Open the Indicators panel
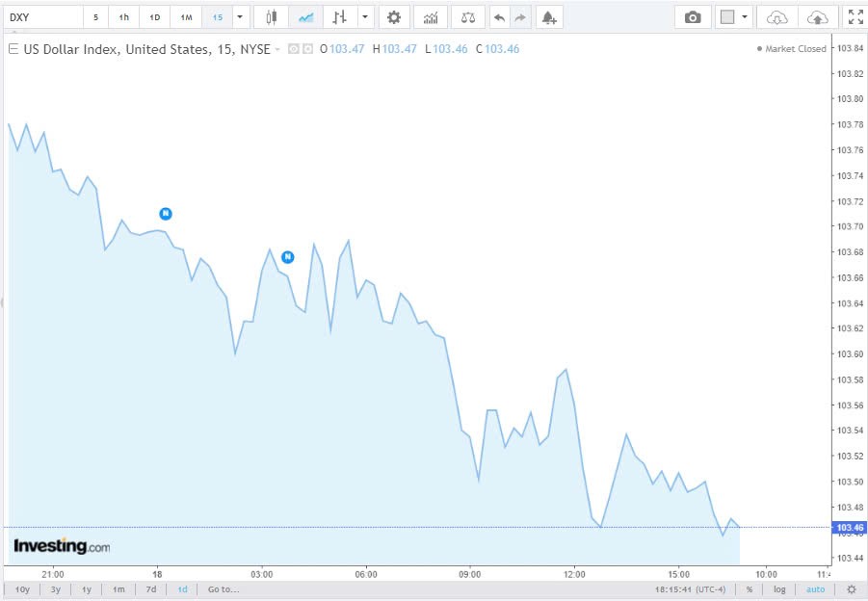The width and height of the screenshot is (868, 601). pos(430,16)
